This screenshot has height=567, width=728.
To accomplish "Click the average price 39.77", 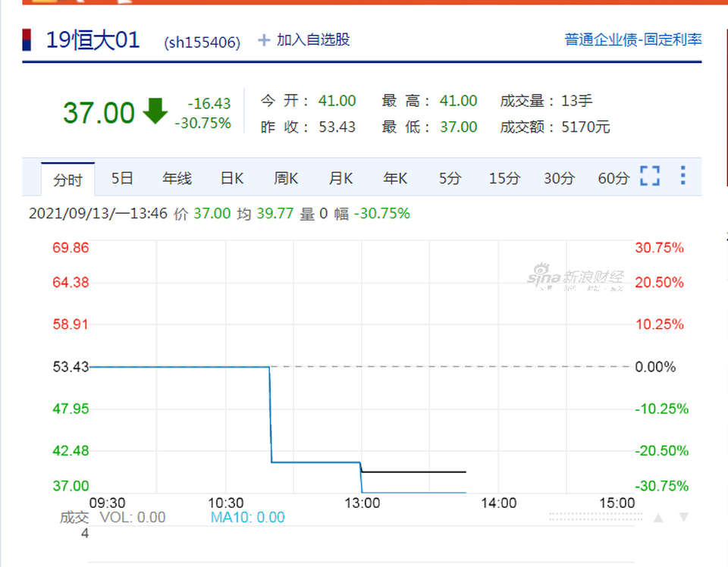I will click(x=275, y=214).
